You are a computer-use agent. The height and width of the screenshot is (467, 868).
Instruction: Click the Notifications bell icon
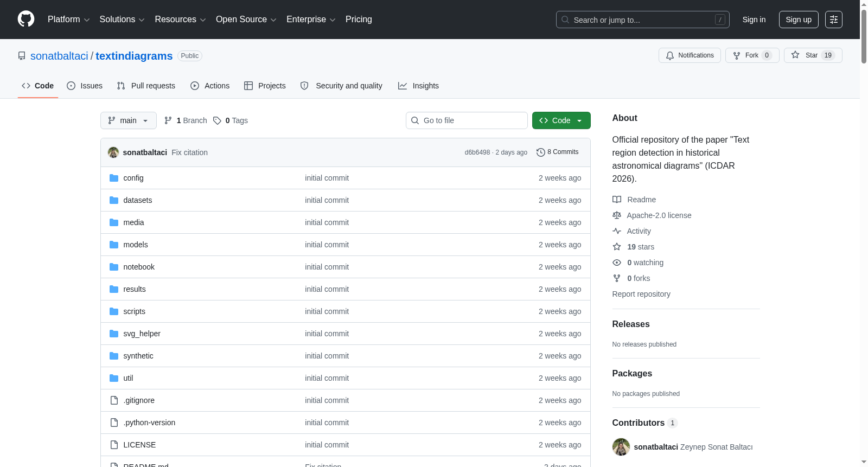coord(670,55)
